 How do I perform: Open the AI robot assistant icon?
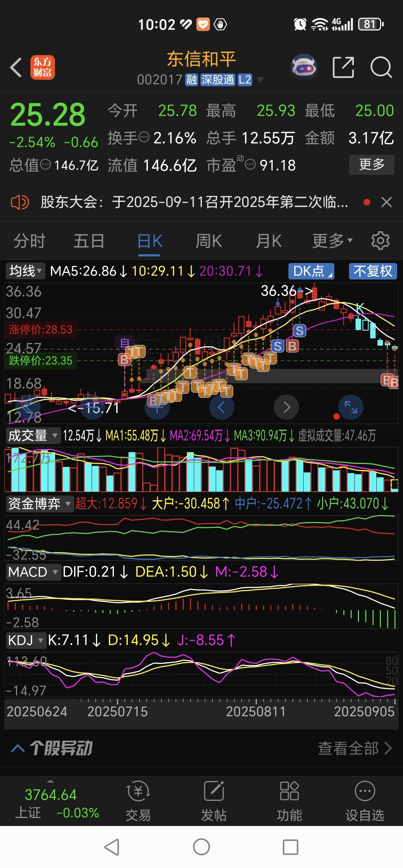pos(304,68)
